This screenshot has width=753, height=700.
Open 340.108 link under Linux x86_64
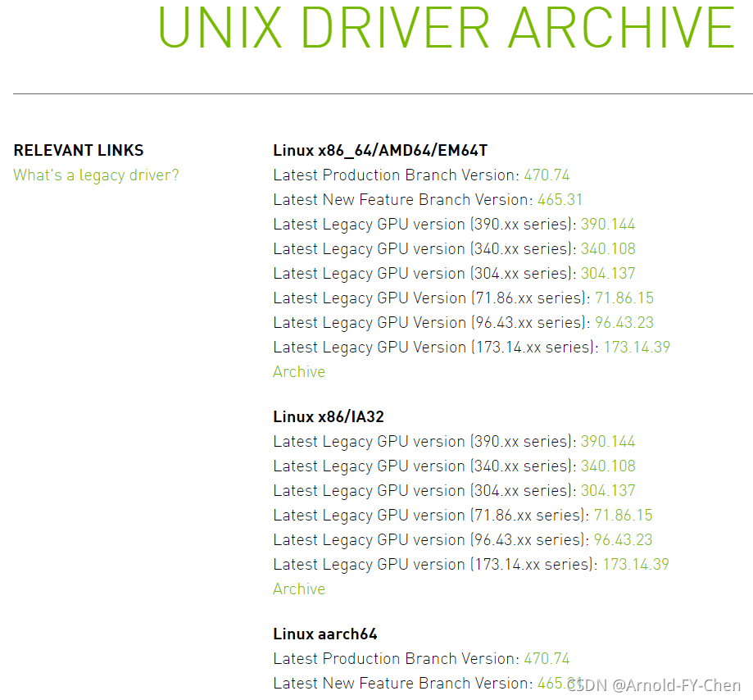pos(608,248)
